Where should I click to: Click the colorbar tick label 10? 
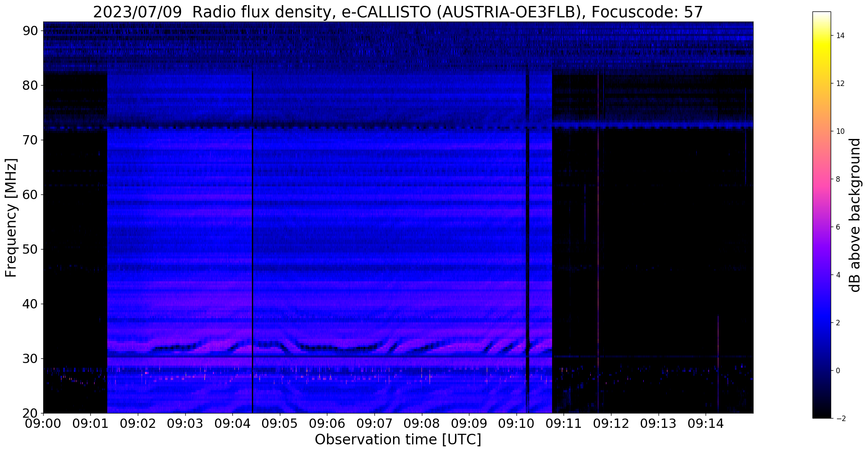coord(839,131)
